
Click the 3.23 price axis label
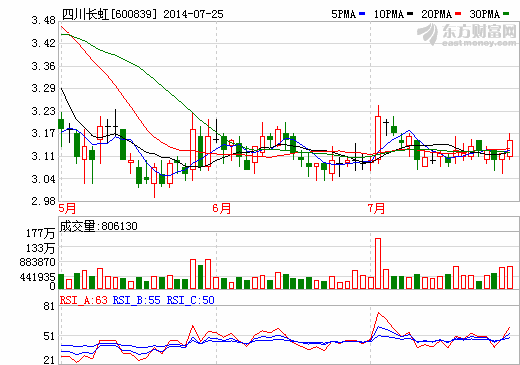tap(44, 111)
